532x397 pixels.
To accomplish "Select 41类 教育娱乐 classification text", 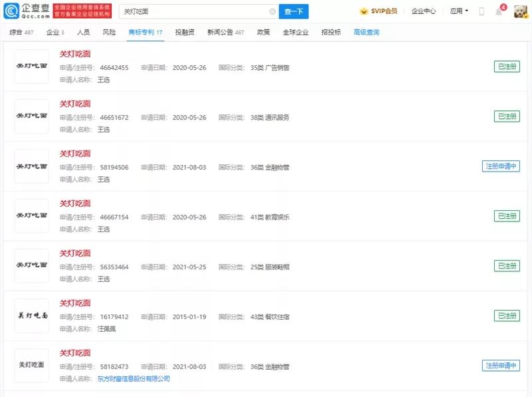I will 270,217.
